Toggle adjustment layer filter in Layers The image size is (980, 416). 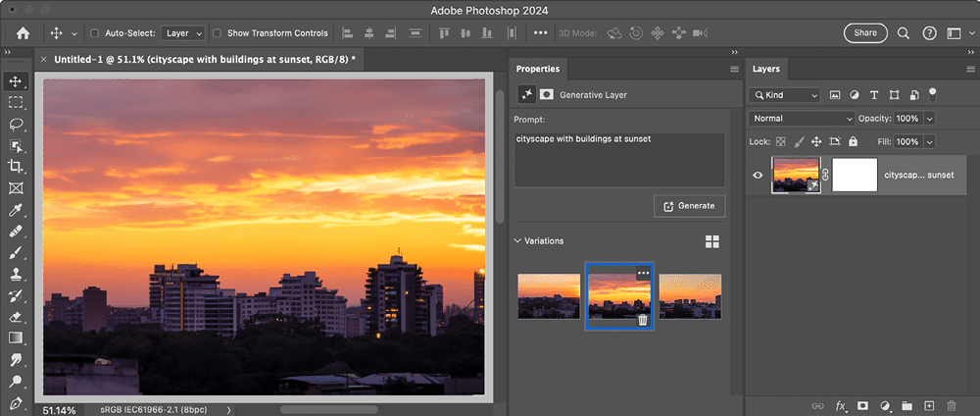point(854,95)
